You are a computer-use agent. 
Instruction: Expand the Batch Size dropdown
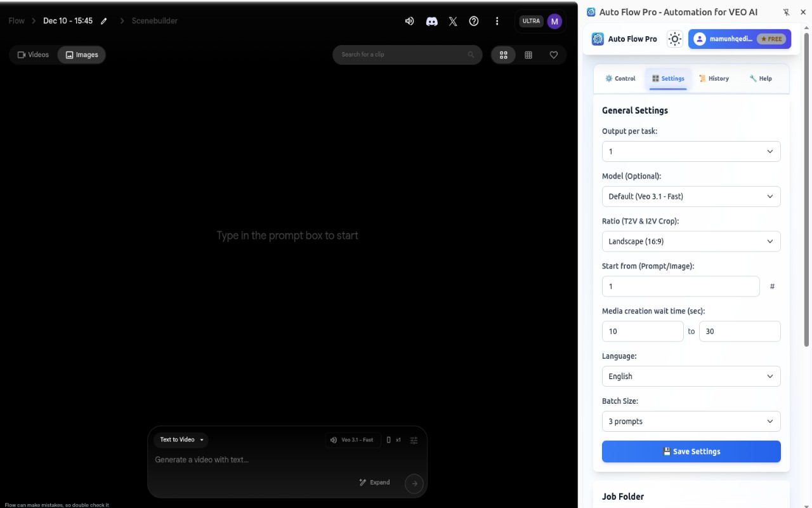pos(691,421)
